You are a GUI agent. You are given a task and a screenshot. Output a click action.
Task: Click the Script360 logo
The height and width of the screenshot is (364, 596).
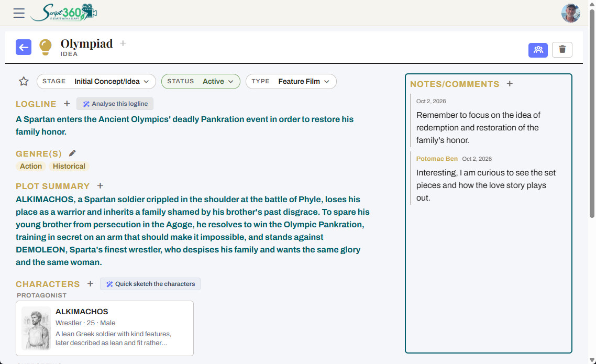pyautogui.click(x=64, y=13)
